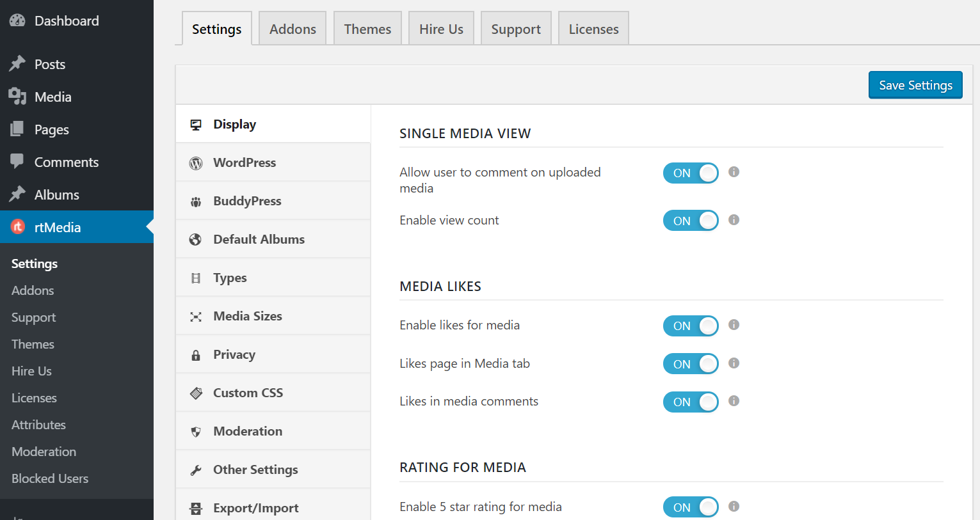Open the Export/Import settings panel
Viewport: 980px width, 520px height.
255,507
